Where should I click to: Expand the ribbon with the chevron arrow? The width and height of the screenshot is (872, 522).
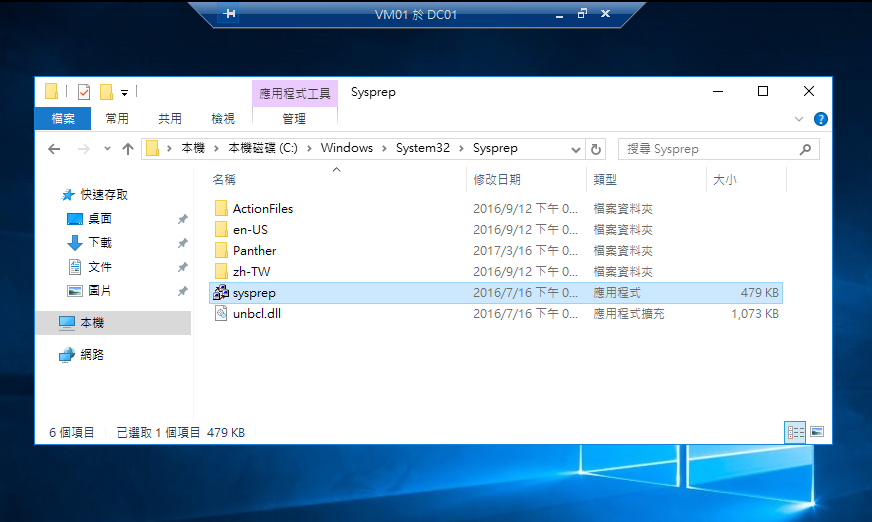point(799,119)
